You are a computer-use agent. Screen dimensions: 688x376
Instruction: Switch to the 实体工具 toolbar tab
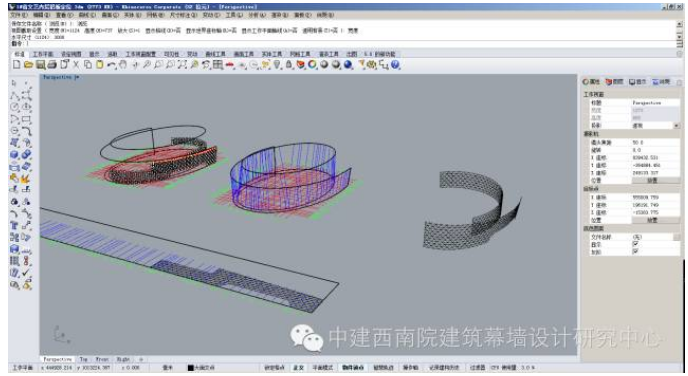point(272,54)
